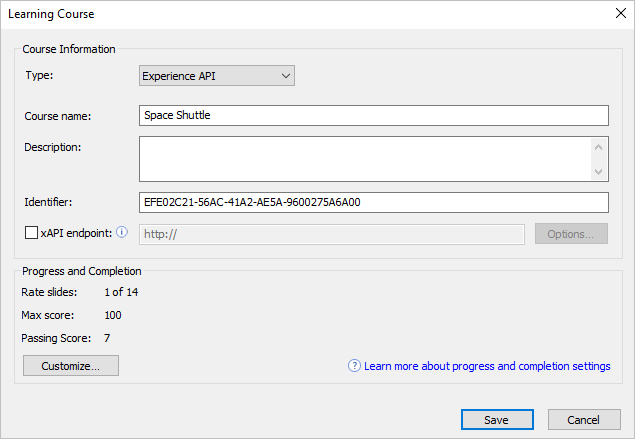Close the Learning Course dialog with X
Viewport: 635px width, 439px height.
pos(620,13)
